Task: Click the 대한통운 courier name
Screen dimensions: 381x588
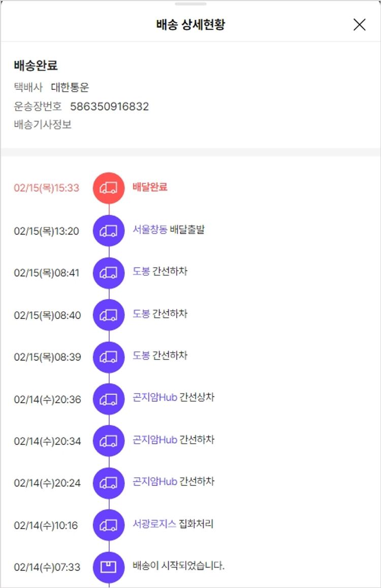Action: pos(70,87)
